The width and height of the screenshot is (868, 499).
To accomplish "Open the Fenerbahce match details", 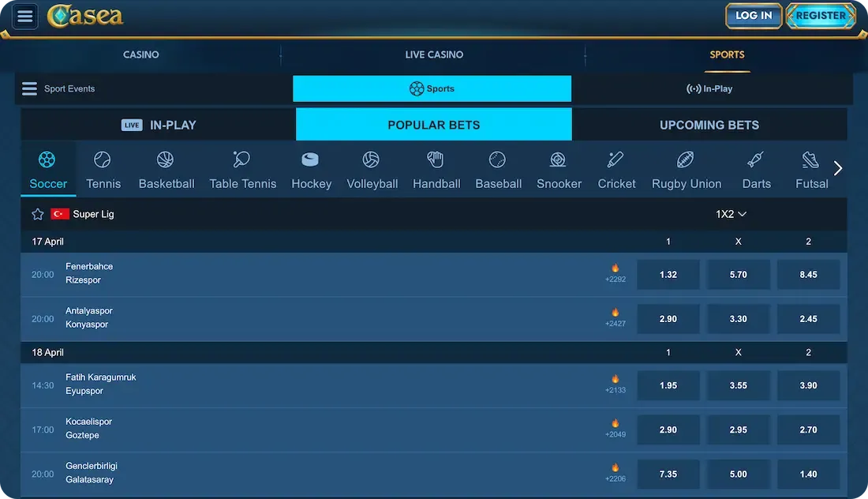I will [88, 273].
